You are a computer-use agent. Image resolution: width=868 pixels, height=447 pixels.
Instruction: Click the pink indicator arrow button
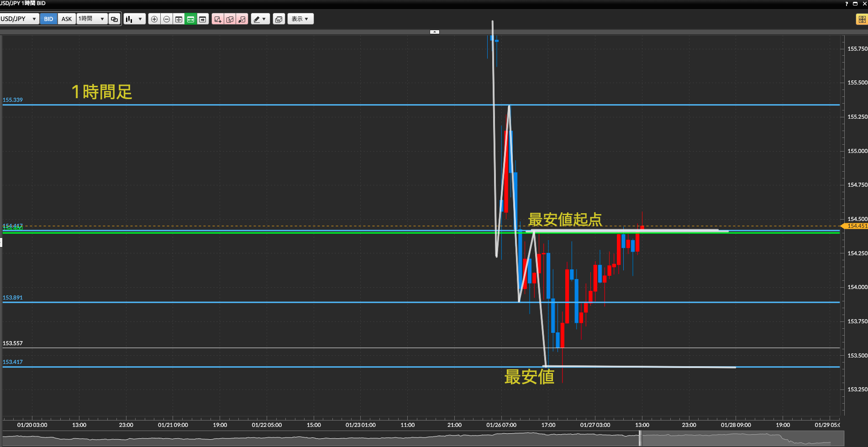pyautogui.click(x=242, y=19)
